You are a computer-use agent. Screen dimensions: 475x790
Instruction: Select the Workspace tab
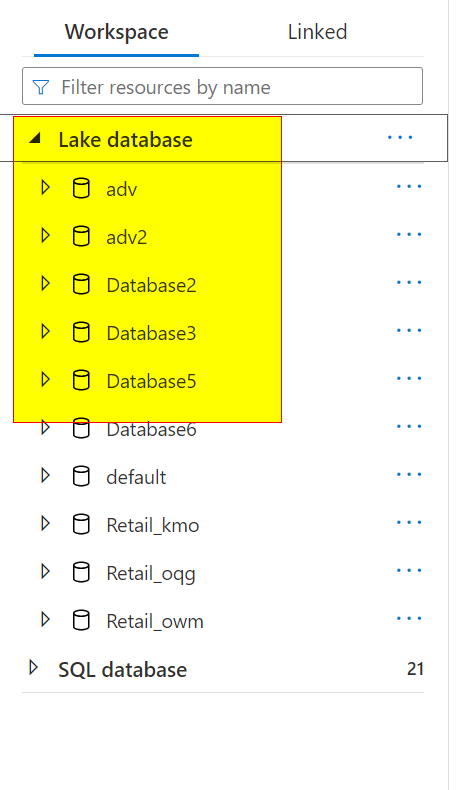(x=116, y=32)
